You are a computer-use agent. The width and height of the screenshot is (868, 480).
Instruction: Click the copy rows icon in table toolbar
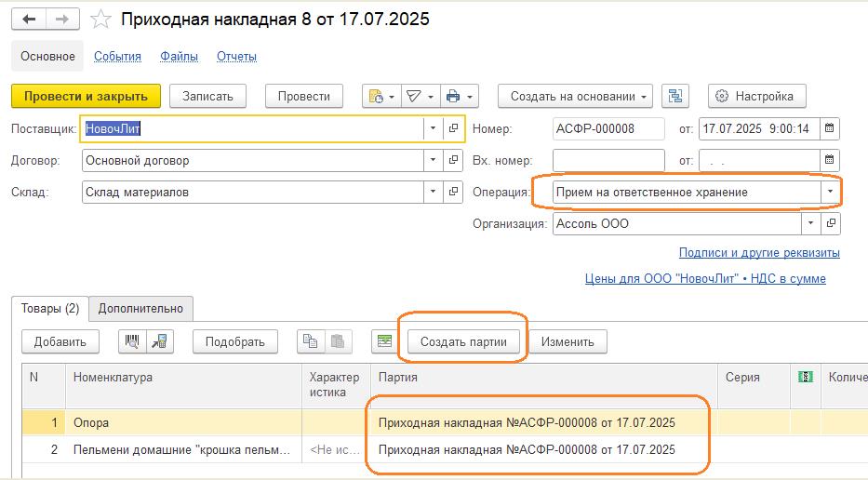(x=310, y=341)
